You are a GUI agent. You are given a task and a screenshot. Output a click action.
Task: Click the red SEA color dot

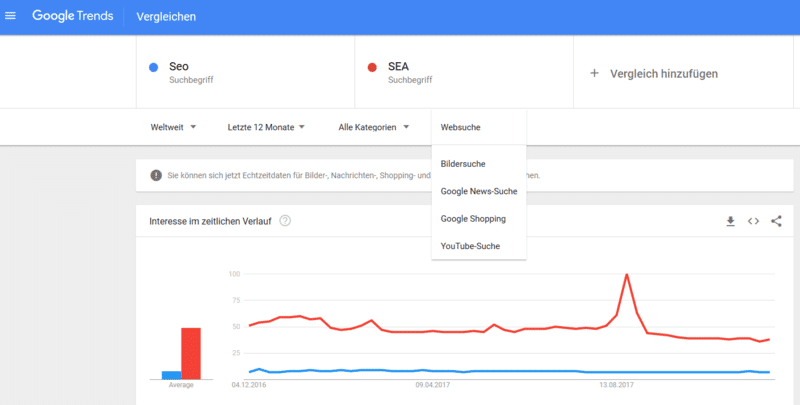point(372,67)
